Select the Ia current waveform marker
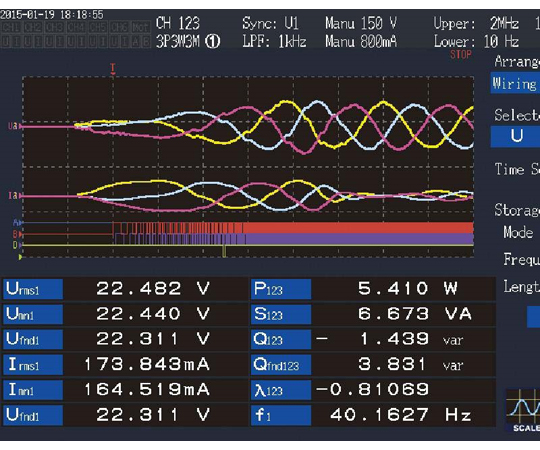Image resolution: width=540 pixels, height=450 pixels. click(14, 196)
